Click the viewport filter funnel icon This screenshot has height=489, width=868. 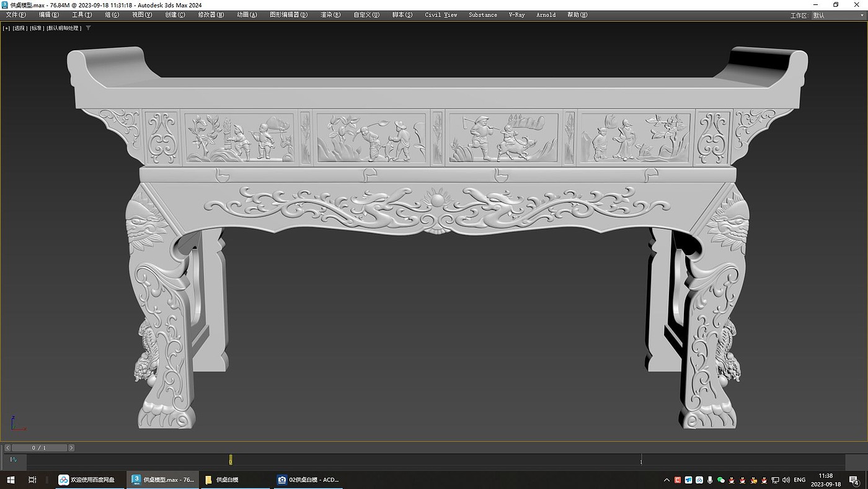tap(88, 28)
